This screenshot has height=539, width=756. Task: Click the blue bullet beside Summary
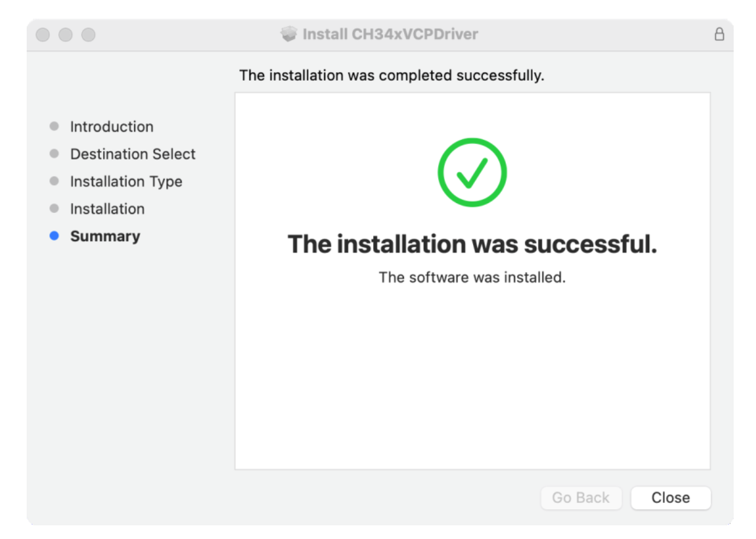point(54,236)
